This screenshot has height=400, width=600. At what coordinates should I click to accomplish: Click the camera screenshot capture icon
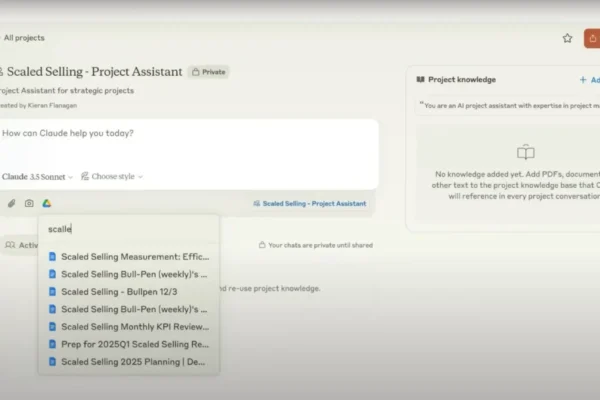[x=29, y=203]
